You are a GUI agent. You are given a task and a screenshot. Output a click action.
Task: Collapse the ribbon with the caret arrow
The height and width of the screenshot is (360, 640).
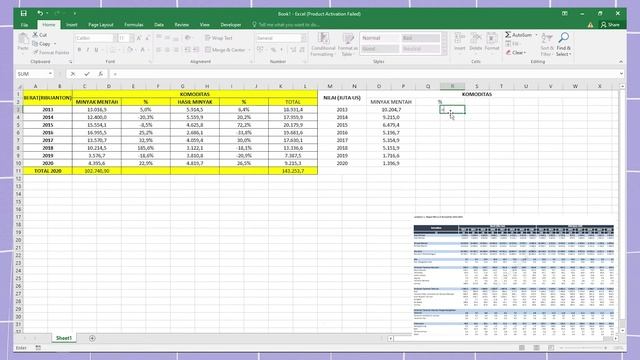coord(621,62)
